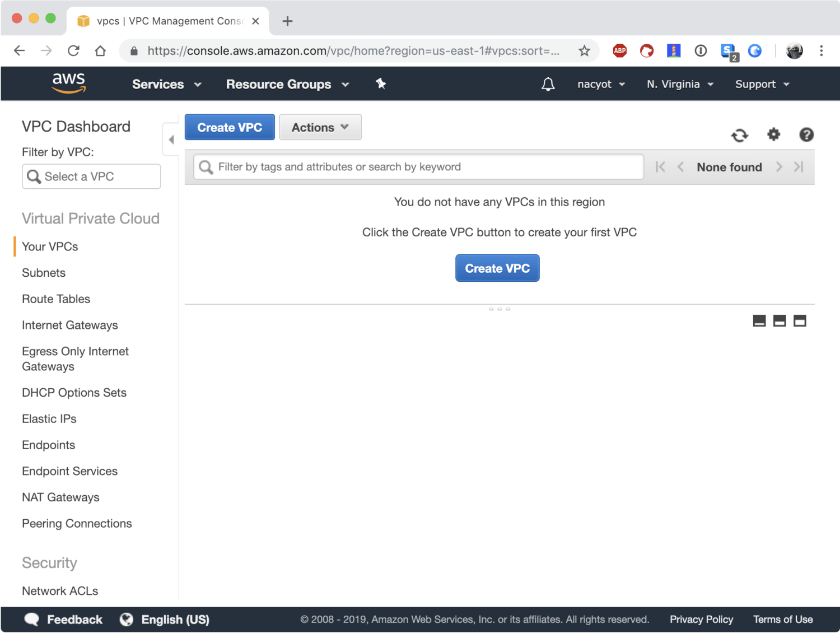Expand the Resource Groups dropdown

[287, 84]
